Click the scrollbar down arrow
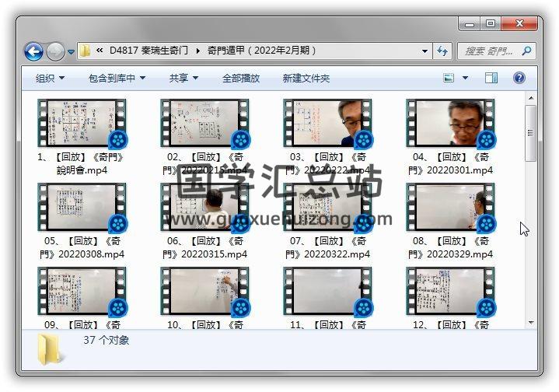 tap(531, 323)
